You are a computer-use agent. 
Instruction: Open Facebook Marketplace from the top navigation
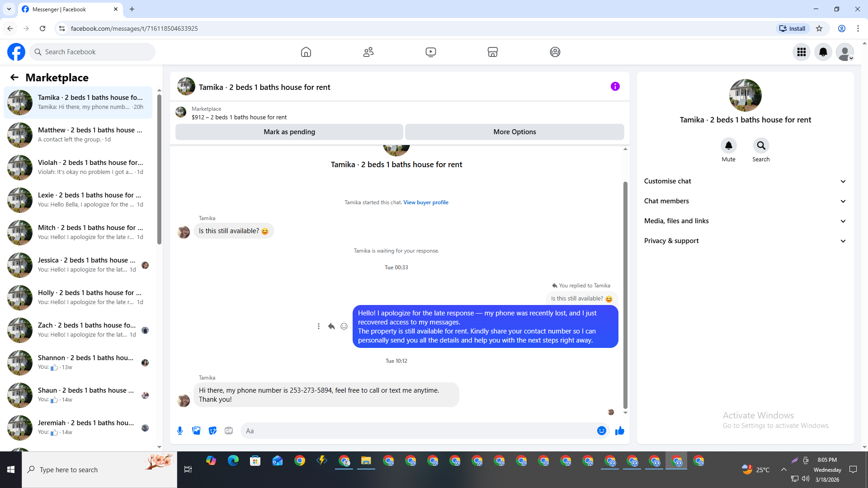click(x=493, y=52)
